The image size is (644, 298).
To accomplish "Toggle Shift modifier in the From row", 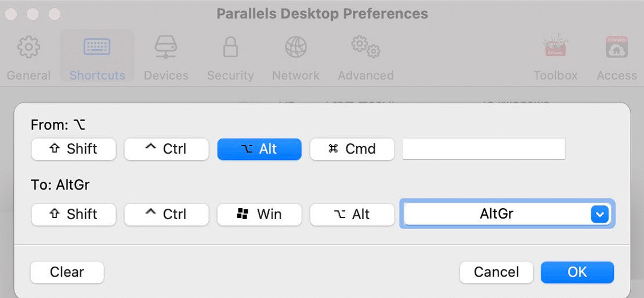I will 74,149.
